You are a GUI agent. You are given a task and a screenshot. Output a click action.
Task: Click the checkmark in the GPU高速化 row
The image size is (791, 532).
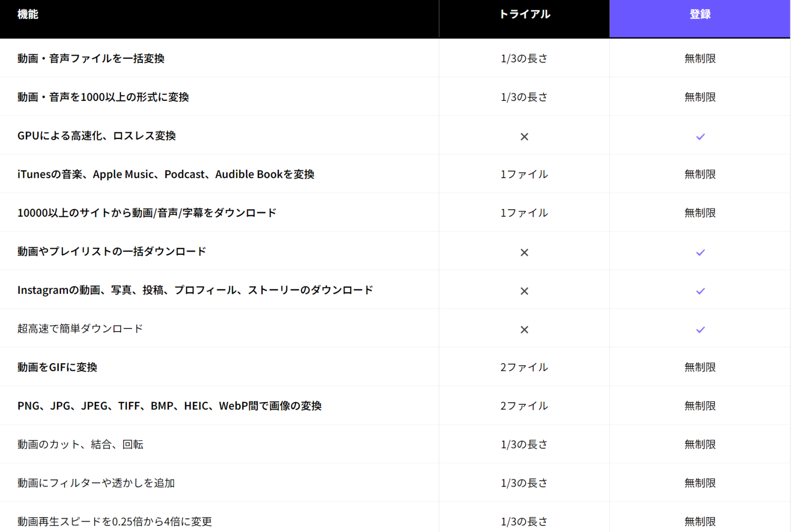700,136
